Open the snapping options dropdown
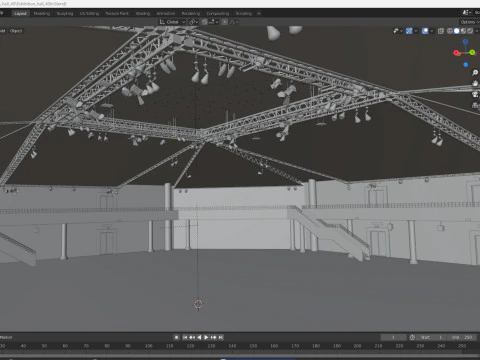Viewport: 480px width, 360px height. [213, 22]
